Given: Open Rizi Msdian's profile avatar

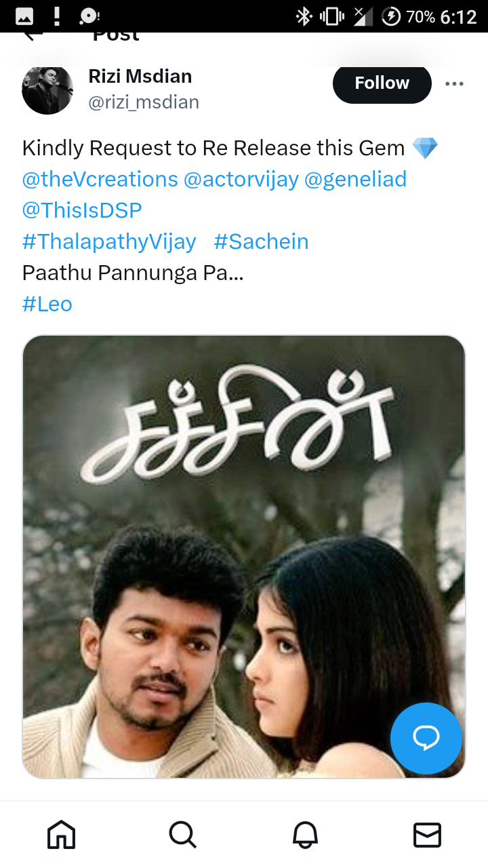Looking at the screenshot, I should (x=47, y=90).
